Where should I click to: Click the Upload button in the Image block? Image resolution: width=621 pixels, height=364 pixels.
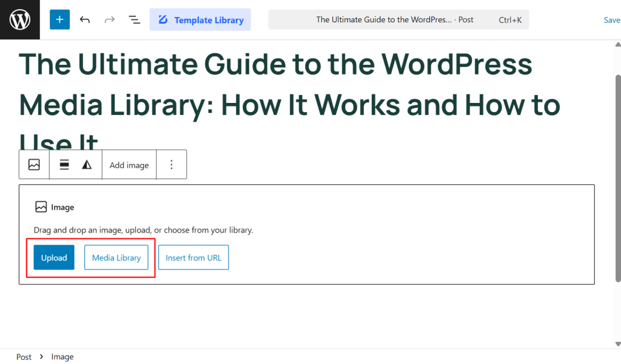pos(53,257)
